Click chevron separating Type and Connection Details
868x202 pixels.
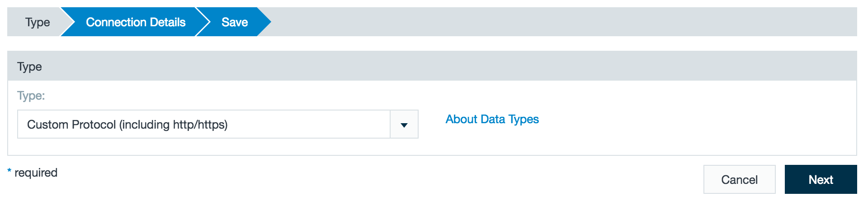68,22
